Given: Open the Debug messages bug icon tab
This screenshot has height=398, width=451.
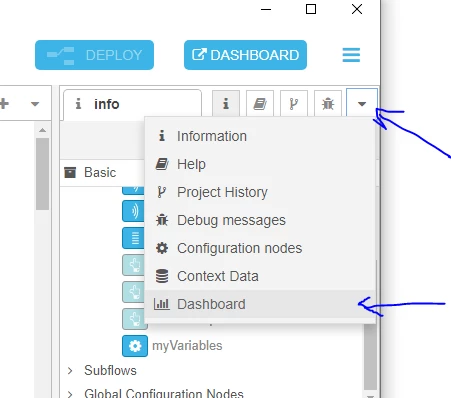Looking at the screenshot, I should point(328,104).
